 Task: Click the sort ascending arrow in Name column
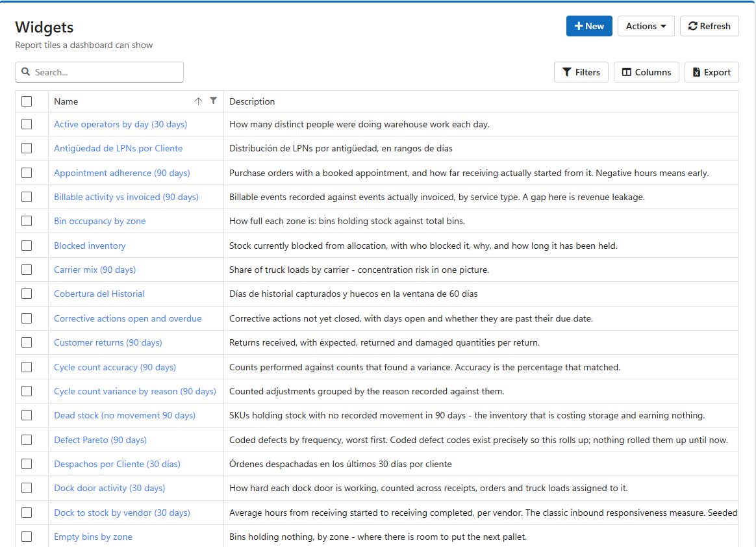(198, 101)
